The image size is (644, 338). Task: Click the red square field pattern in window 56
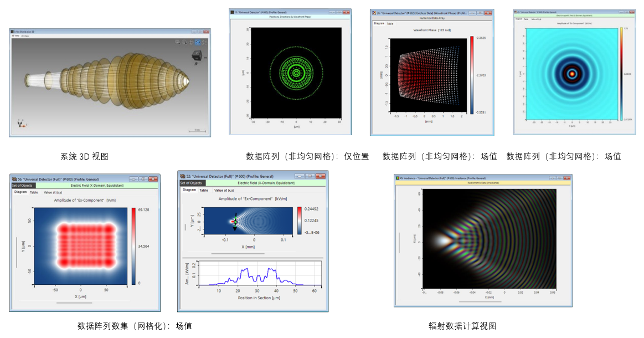(86, 245)
